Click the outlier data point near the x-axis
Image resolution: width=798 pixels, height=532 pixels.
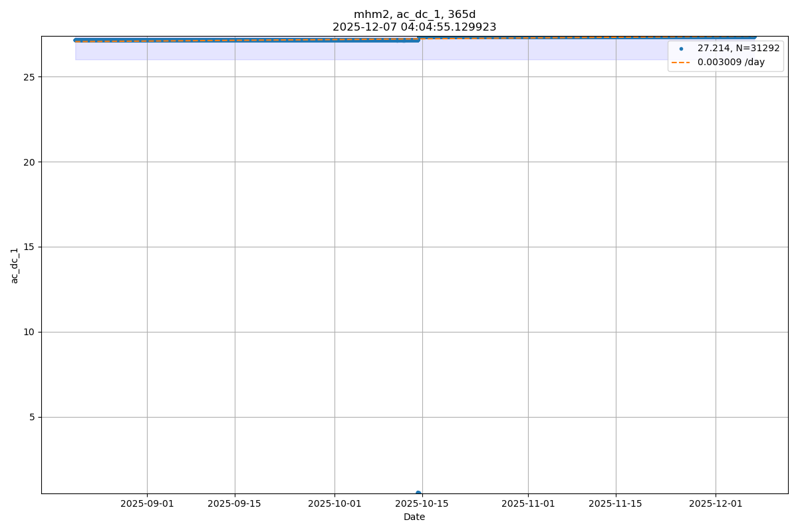tap(418, 493)
